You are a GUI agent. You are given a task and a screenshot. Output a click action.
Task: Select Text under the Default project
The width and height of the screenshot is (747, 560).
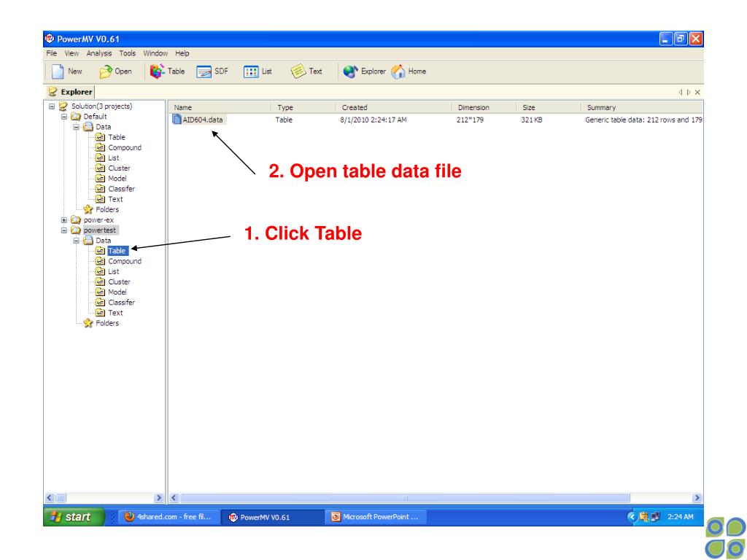click(115, 199)
